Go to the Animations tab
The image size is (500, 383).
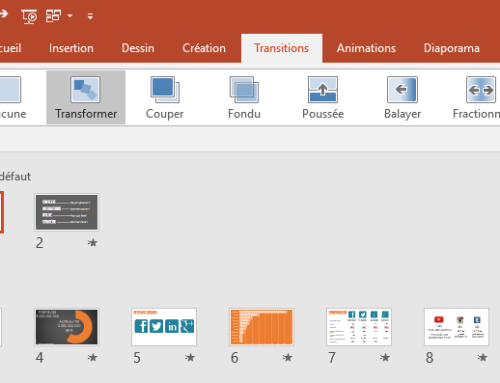coord(366,48)
